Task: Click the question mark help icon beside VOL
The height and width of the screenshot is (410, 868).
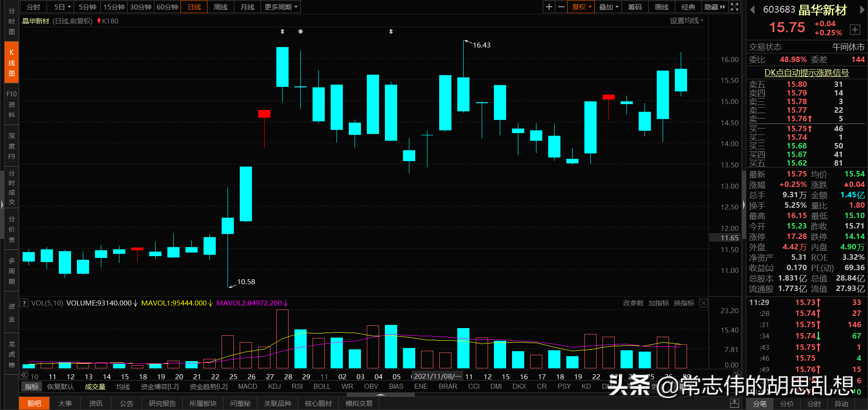Action: (24, 303)
